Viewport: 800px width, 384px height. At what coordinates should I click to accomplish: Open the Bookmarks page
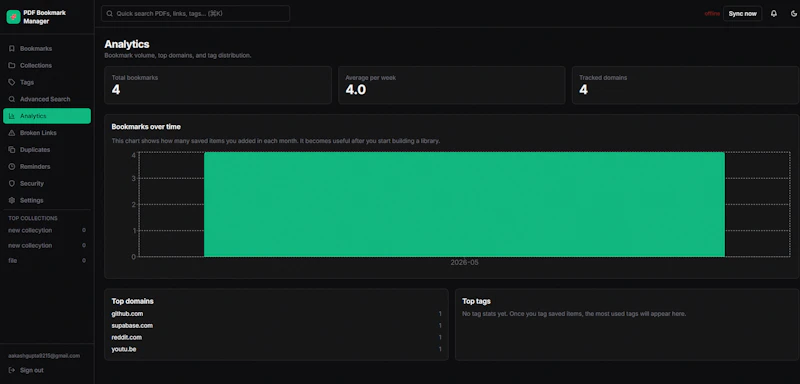coord(47,48)
